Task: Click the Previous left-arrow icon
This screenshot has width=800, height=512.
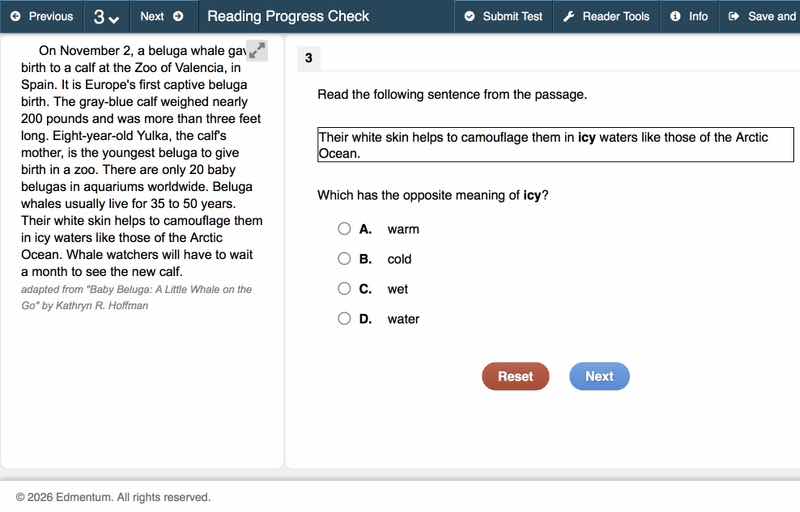Action: point(15,16)
